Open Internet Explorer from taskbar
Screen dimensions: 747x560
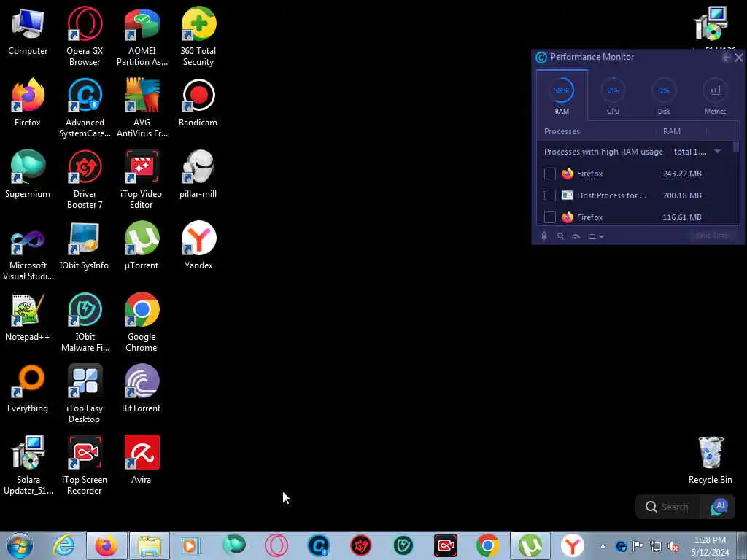(63, 545)
